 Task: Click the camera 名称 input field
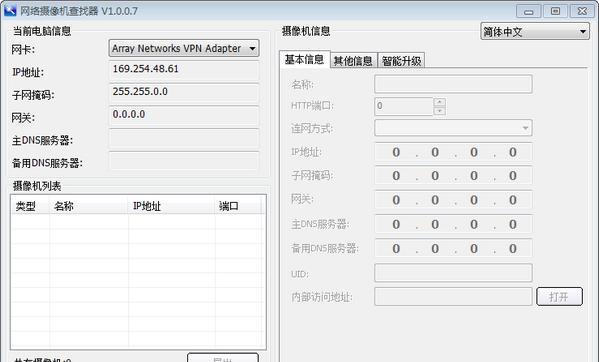pyautogui.click(x=453, y=84)
